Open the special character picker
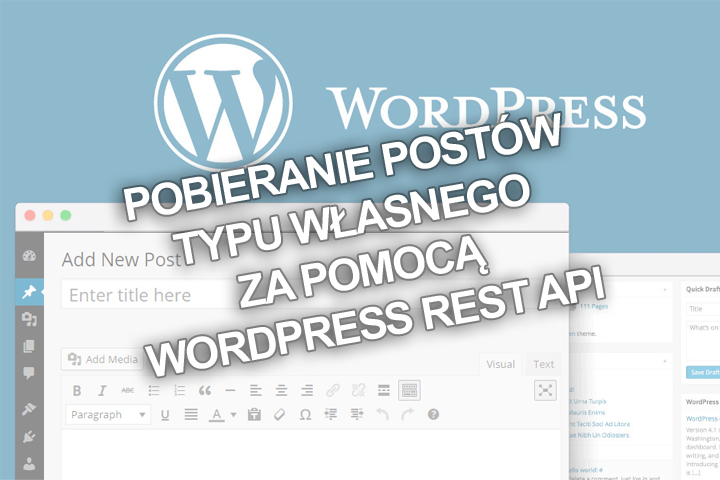The image size is (720, 480). [x=305, y=414]
